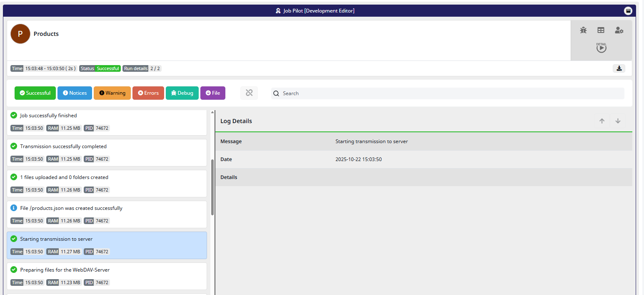The image size is (644, 295).
Task: Toggle the Warning log filter
Action: click(x=112, y=93)
